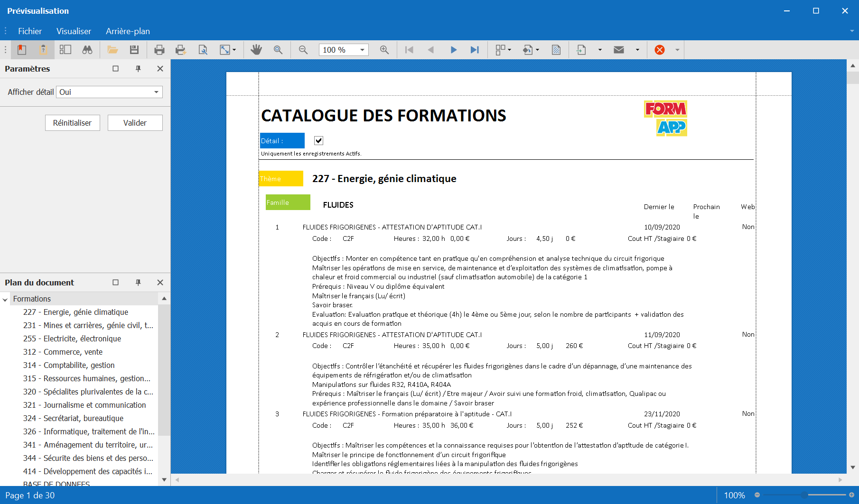Open the Visualiser menu
Image resolution: width=859 pixels, height=504 pixels.
[x=74, y=31]
